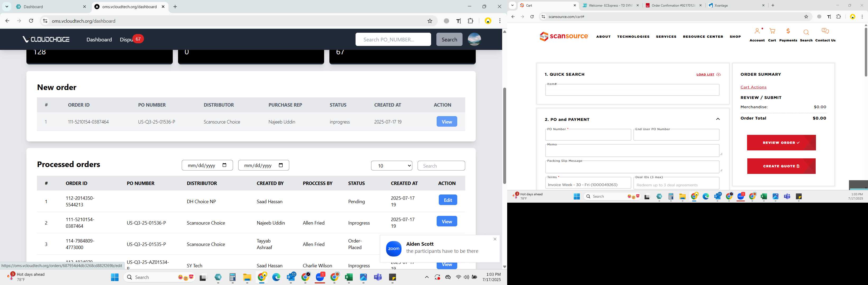View the New order 111-5210154-0387464
Screen dimensions: 868x285
[447, 121]
